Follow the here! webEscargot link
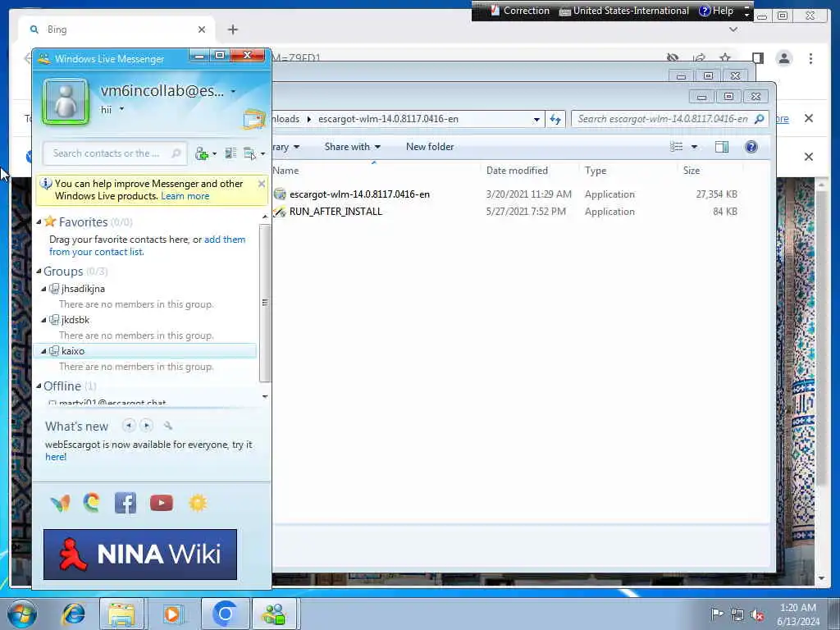The image size is (840, 630). pyautogui.click(x=56, y=457)
